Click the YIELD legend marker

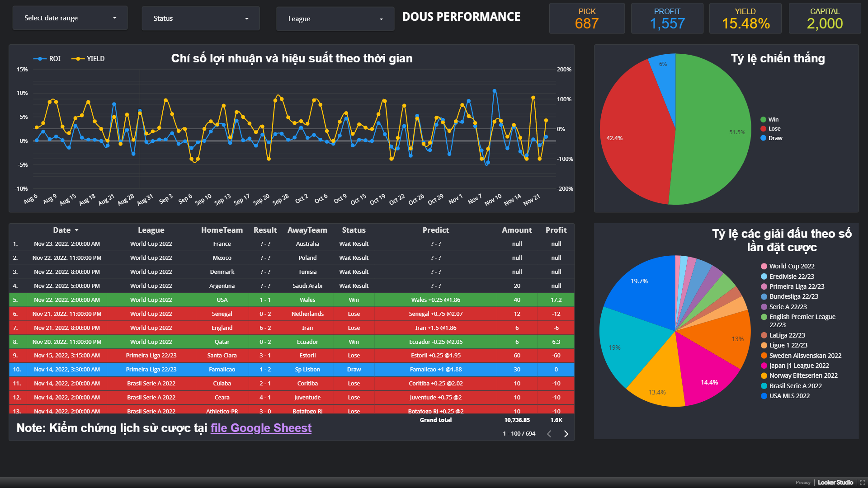(78, 59)
